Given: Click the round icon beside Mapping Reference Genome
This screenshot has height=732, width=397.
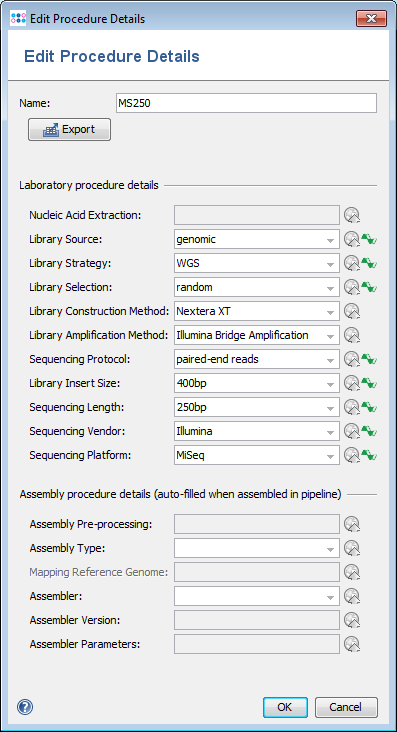Looking at the screenshot, I should [x=352, y=572].
